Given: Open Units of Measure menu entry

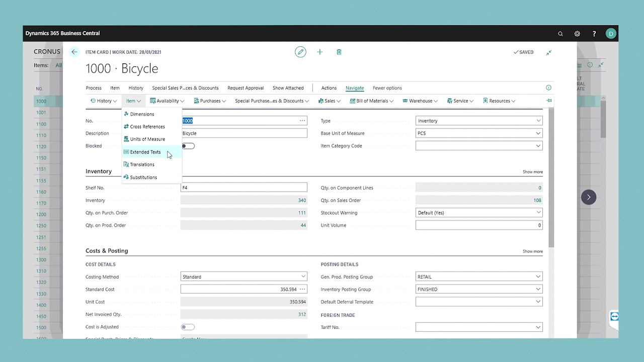Looking at the screenshot, I should click(x=151, y=139).
